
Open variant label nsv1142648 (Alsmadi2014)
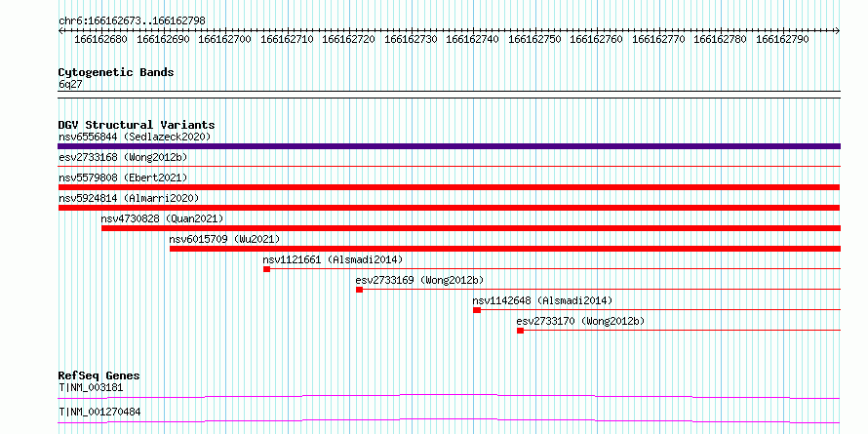coord(542,300)
